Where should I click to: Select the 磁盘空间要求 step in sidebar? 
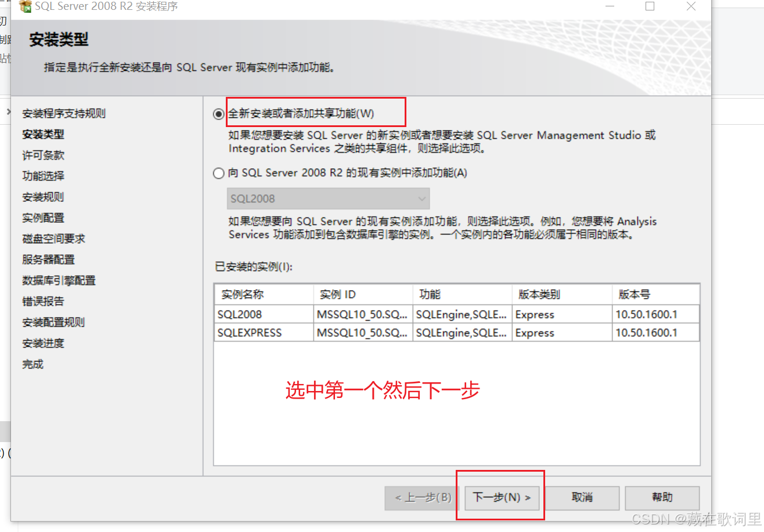click(53, 238)
